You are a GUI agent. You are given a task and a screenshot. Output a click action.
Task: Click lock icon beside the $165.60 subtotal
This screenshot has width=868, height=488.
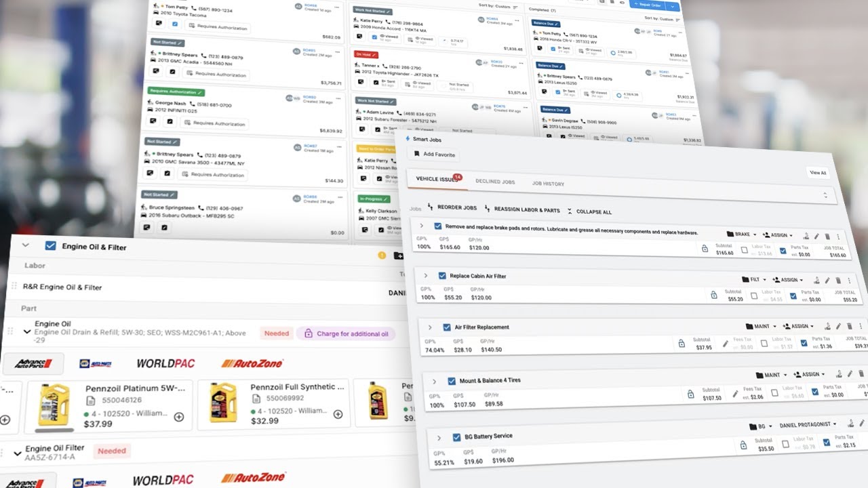[705, 249]
